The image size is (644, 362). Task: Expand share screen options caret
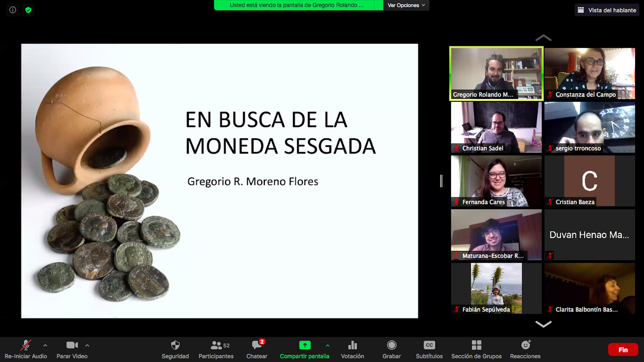[x=328, y=345]
